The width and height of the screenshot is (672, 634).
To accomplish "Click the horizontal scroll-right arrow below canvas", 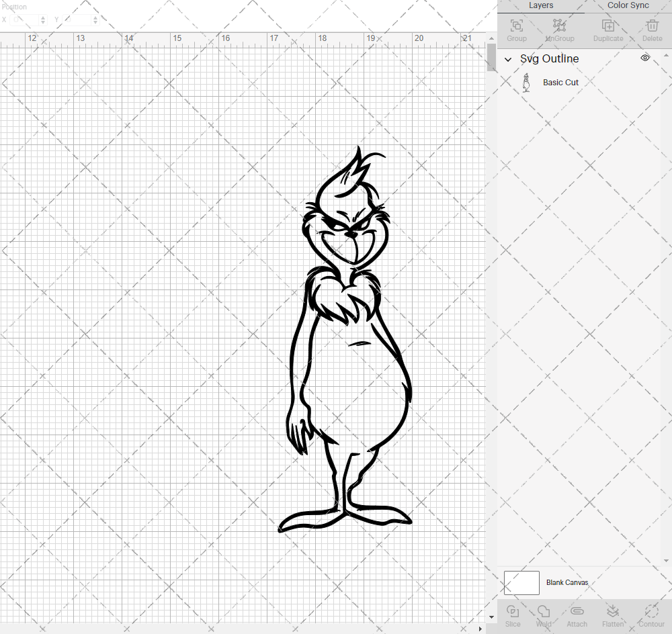I will click(x=480, y=629).
